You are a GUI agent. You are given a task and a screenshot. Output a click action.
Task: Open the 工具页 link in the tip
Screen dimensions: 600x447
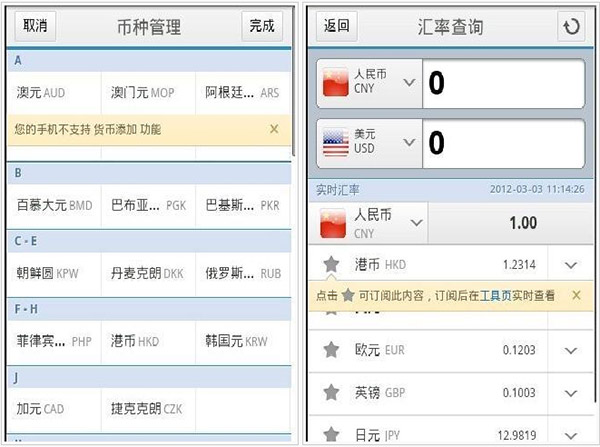[x=496, y=295]
